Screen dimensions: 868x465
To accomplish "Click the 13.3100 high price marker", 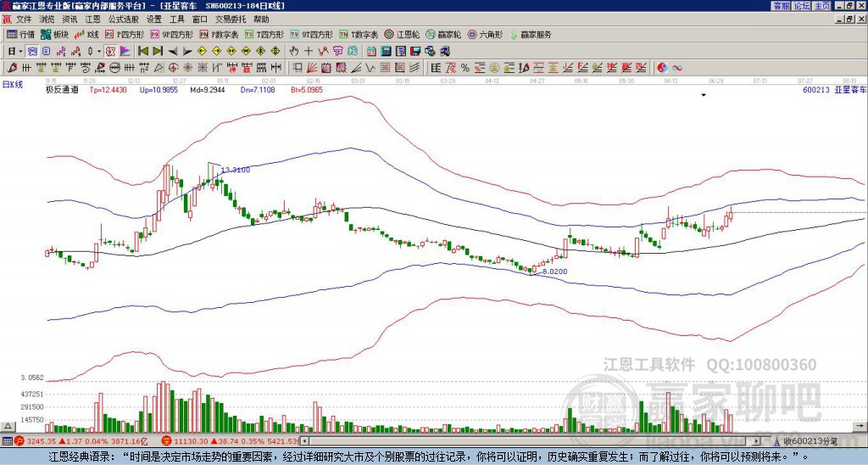I will click(236, 171).
